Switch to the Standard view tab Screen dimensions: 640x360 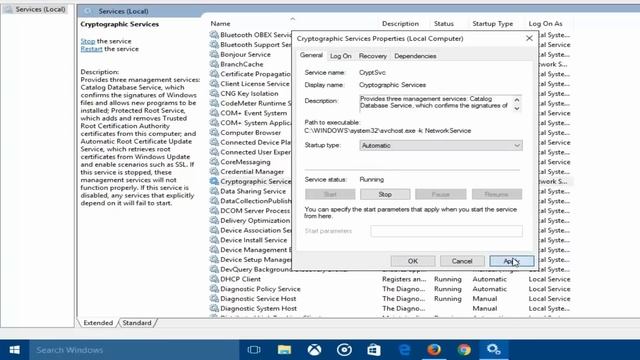(x=137, y=323)
